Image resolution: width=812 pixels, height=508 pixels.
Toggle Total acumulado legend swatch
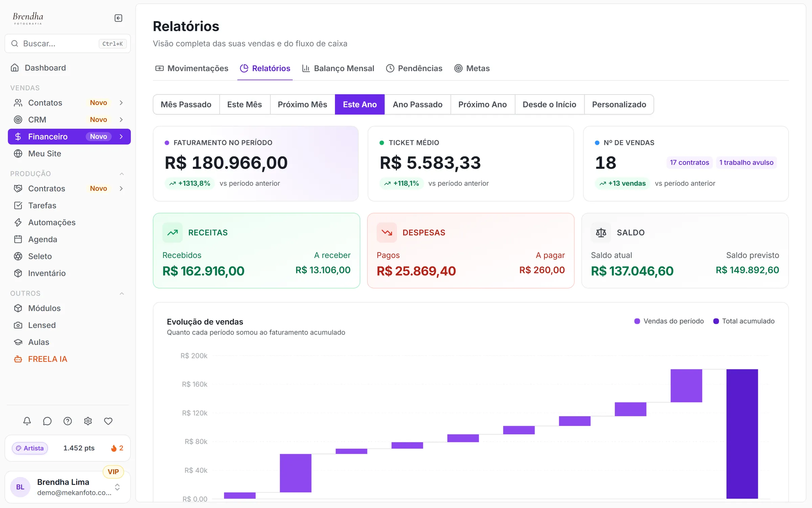tap(716, 321)
